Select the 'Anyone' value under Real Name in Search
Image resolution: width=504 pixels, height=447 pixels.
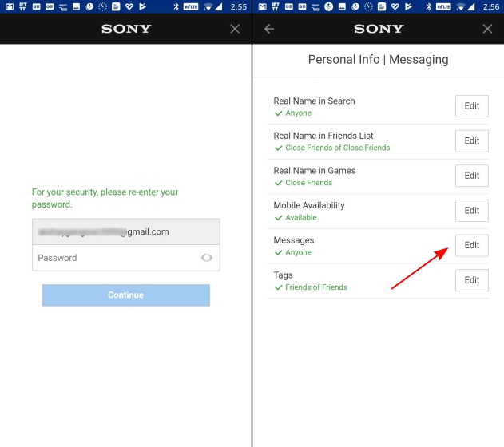pyautogui.click(x=298, y=113)
